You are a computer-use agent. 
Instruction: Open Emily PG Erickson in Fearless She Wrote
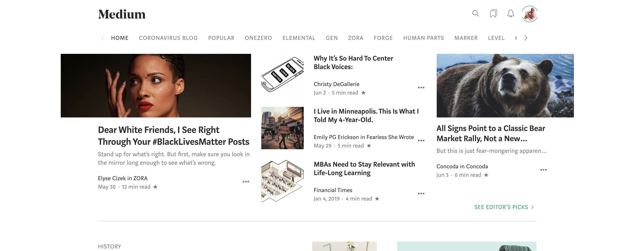tap(363, 137)
